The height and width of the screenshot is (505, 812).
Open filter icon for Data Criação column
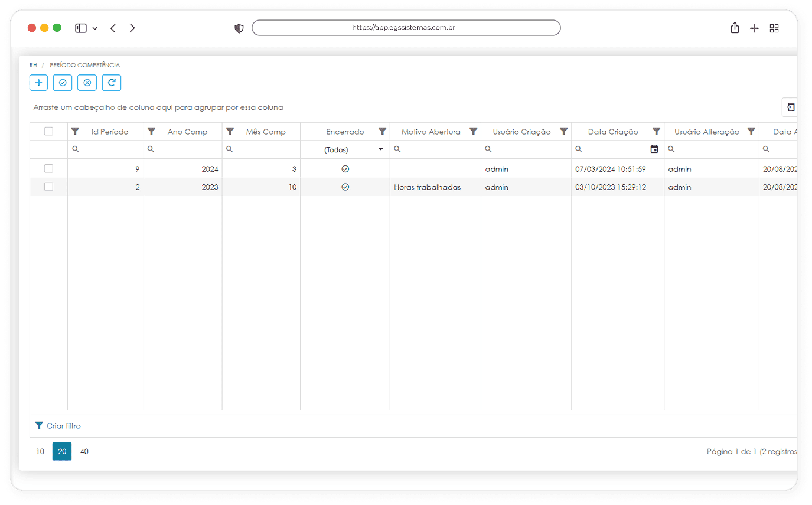tap(656, 131)
